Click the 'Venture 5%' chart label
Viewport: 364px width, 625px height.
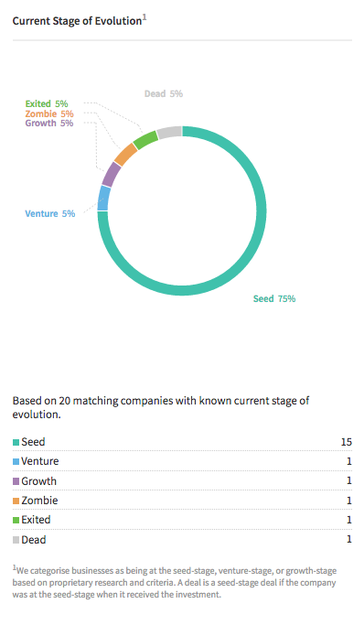click(50, 213)
